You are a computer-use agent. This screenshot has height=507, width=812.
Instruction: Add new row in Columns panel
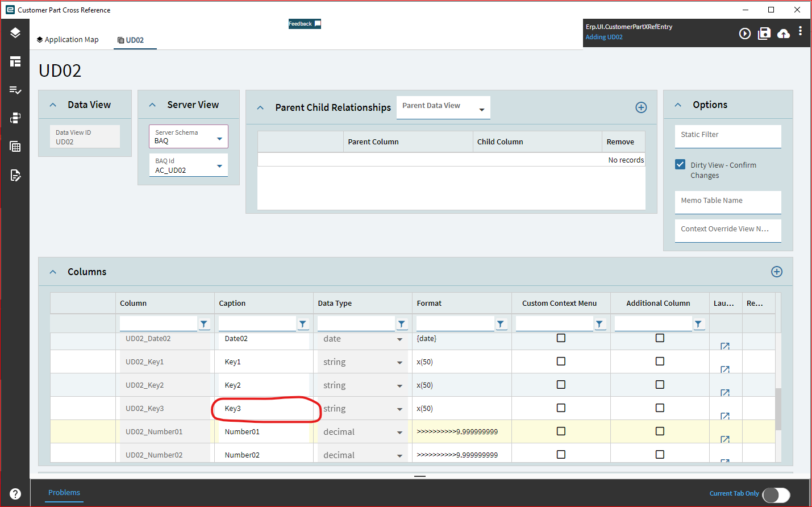[x=776, y=272]
